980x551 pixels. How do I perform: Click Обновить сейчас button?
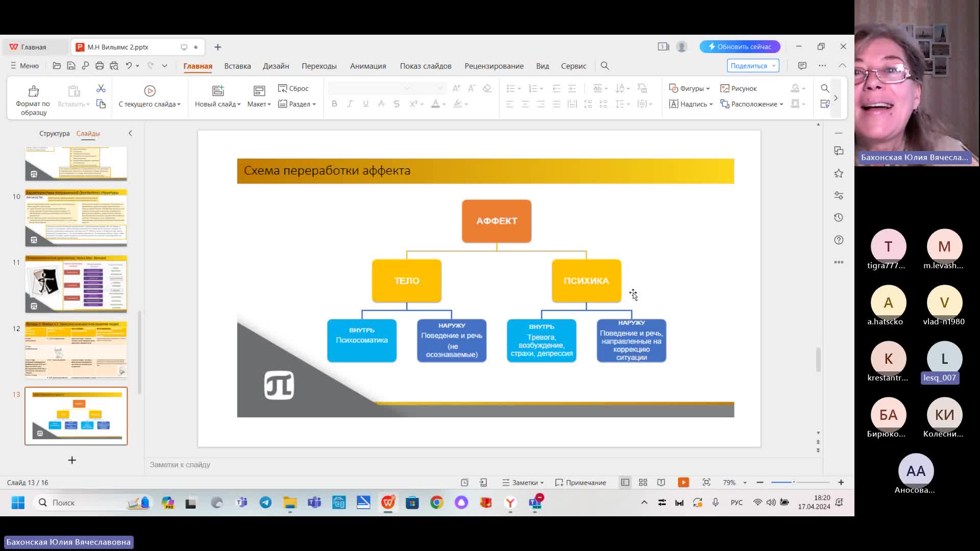(740, 46)
